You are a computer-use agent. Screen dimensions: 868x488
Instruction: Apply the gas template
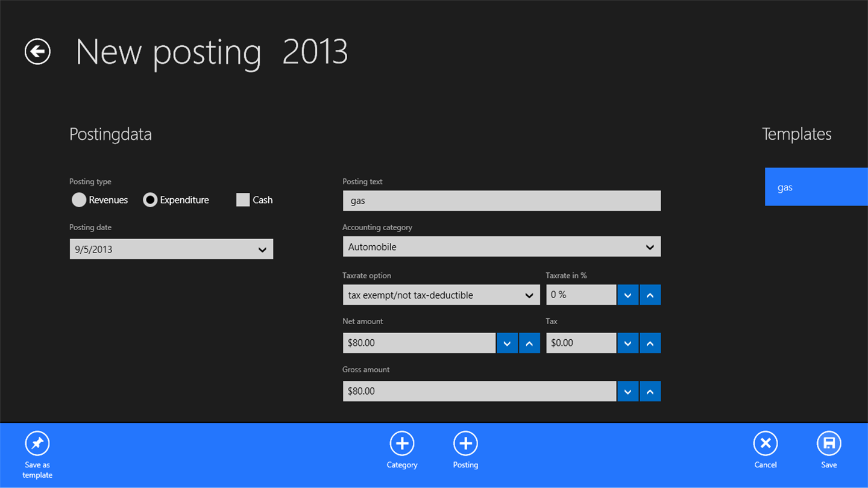(x=816, y=187)
